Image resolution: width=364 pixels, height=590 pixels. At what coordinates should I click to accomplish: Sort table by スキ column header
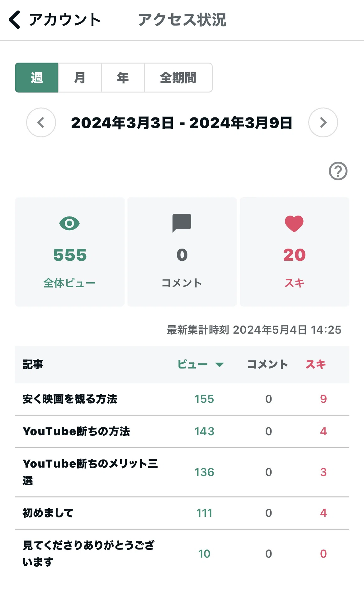315,364
